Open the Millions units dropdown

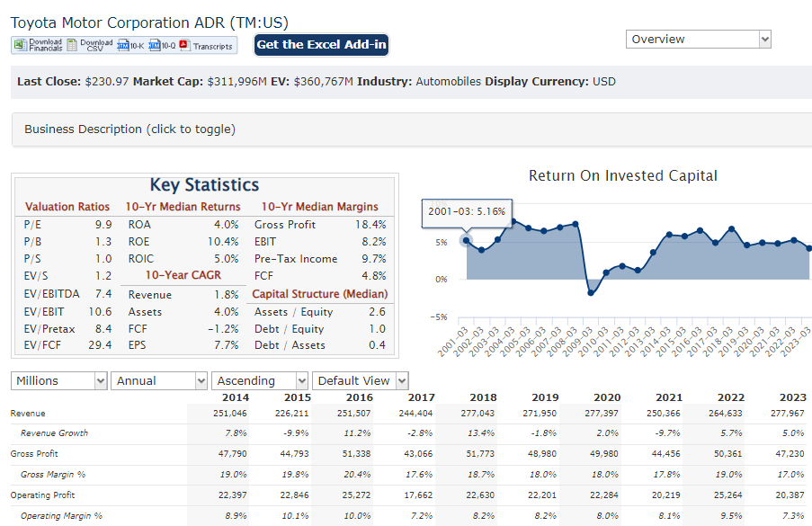pyautogui.click(x=58, y=381)
